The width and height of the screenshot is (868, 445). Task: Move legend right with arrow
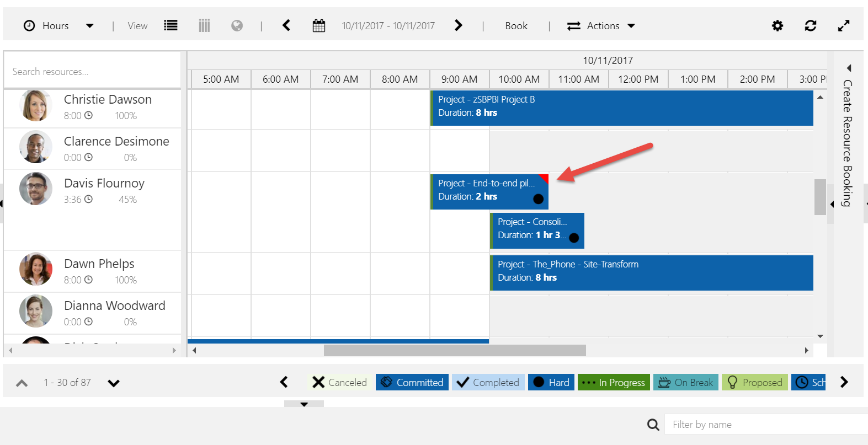[x=844, y=382]
